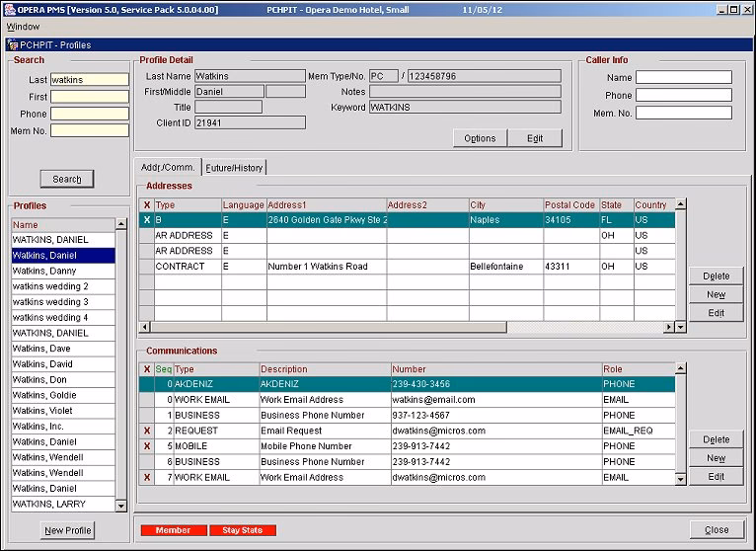Click the New Profile button
756x551 pixels.
68,530
